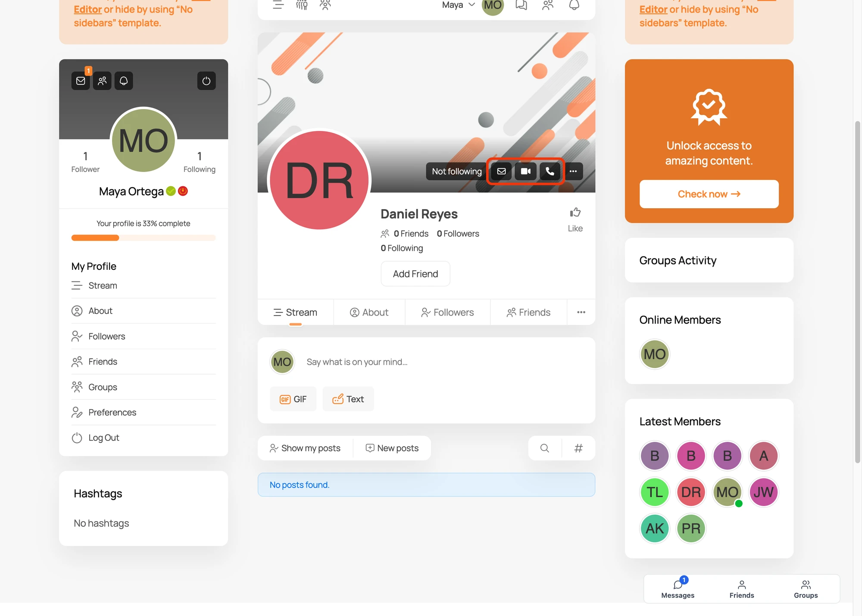This screenshot has width=862, height=616.
Task: Open Friends in My Profile menu
Action: pyautogui.click(x=144, y=362)
